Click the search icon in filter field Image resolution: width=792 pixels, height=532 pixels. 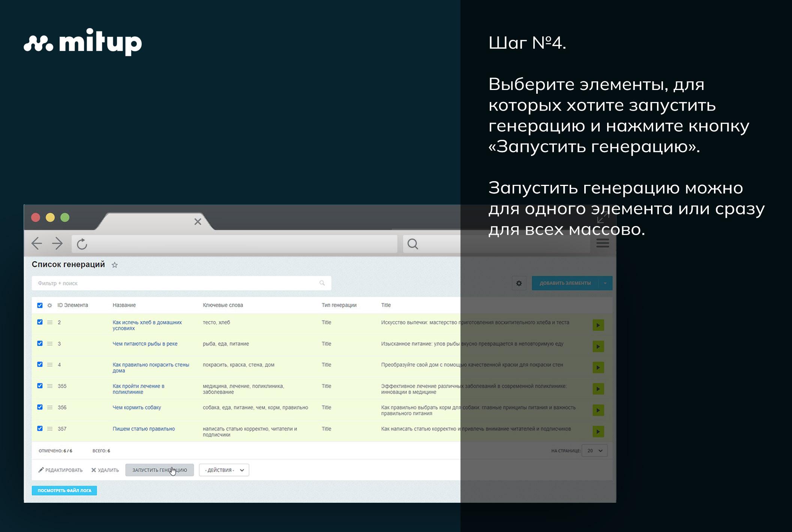coord(322,283)
